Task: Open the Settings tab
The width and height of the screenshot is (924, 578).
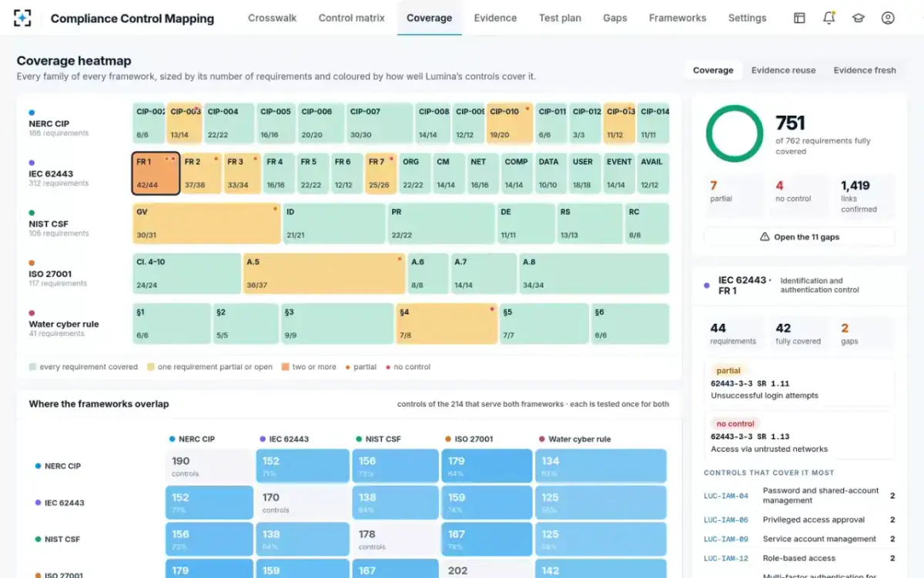Action: 747,18
